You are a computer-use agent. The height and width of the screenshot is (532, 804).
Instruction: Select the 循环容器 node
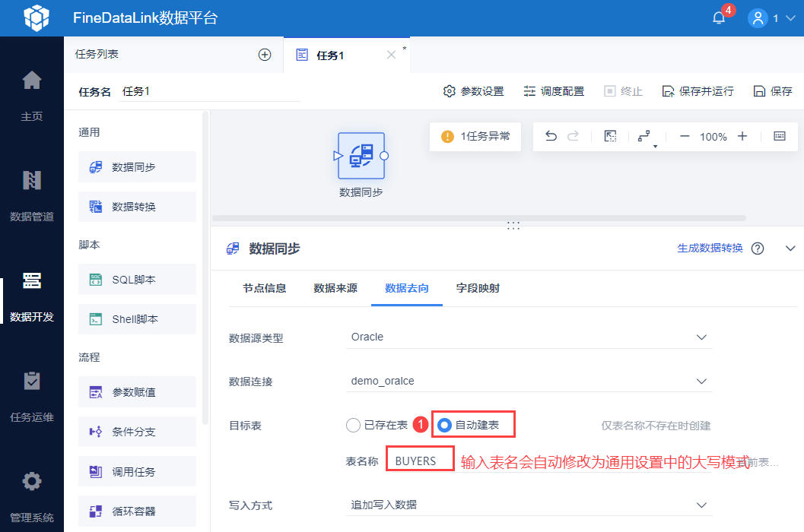coord(138,511)
